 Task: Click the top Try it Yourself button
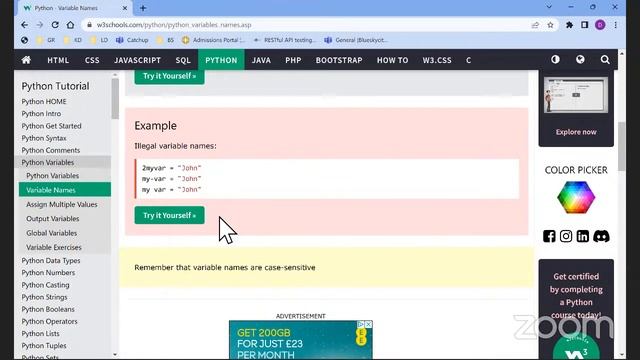coord(169,77)
